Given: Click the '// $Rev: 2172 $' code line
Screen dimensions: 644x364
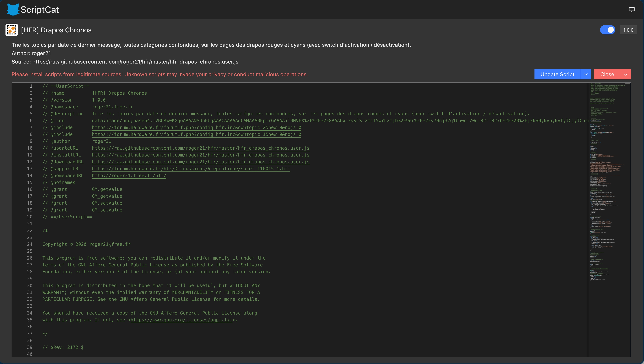Looking at the screenshot, I should tap(63, 347).
